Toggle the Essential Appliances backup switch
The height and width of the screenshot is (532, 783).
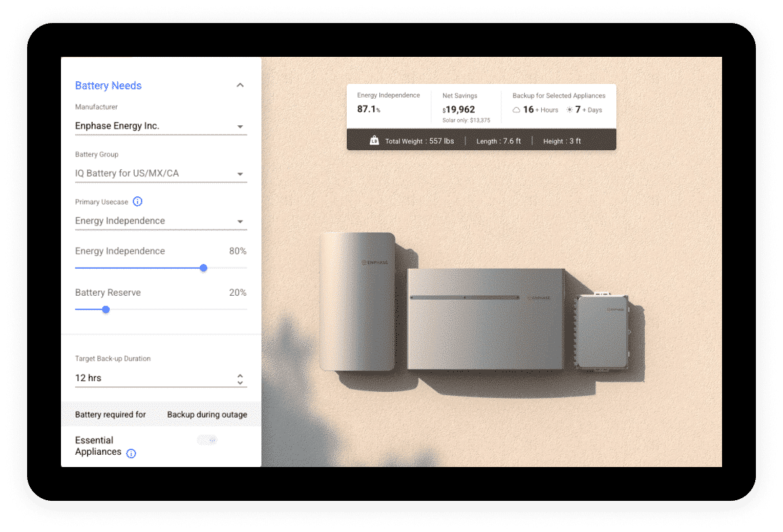click(x=207, y=441)
